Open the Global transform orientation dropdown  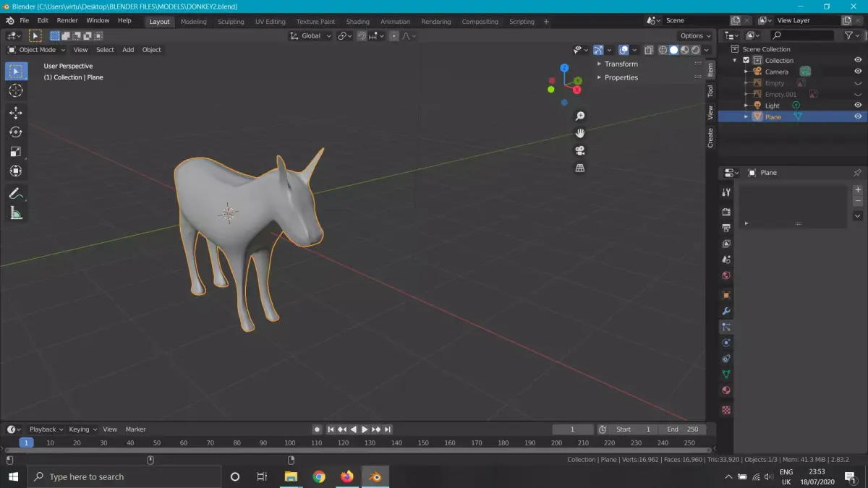click(x=311, y=35)
